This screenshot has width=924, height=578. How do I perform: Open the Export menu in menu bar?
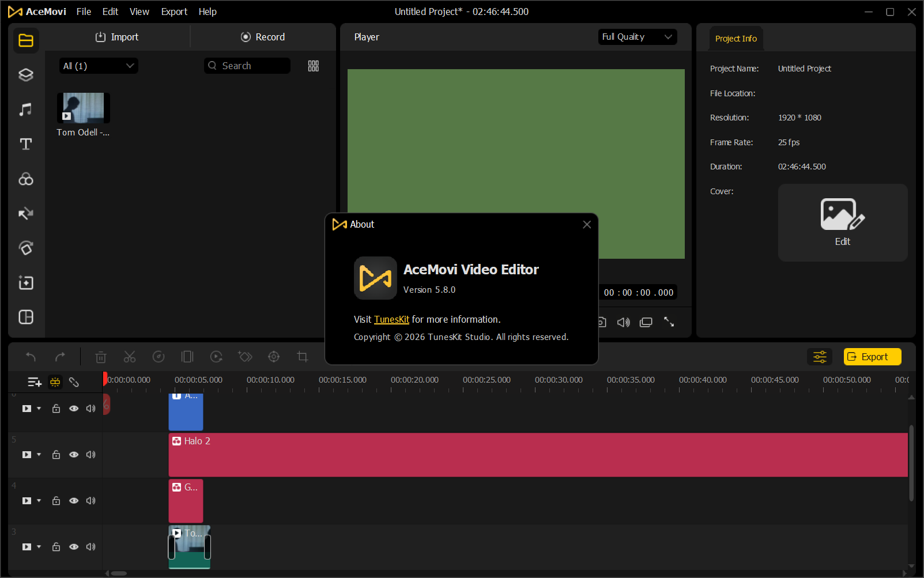click(174, 12)
